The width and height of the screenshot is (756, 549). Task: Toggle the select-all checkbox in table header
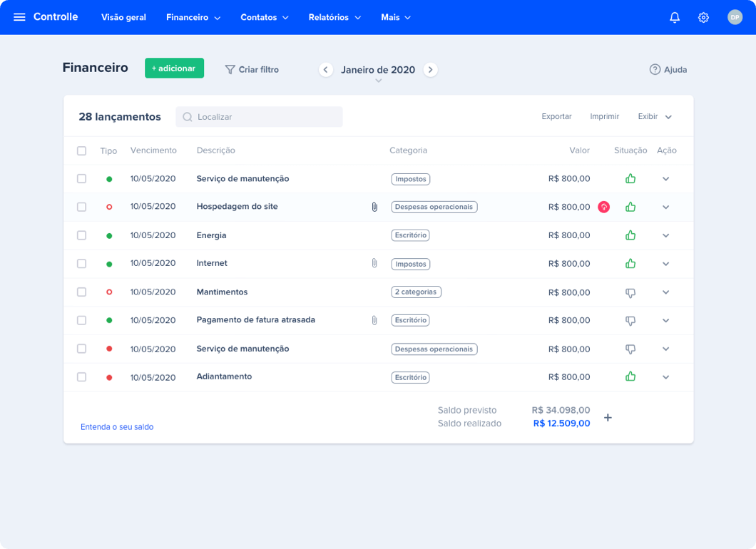click(81, 150)
